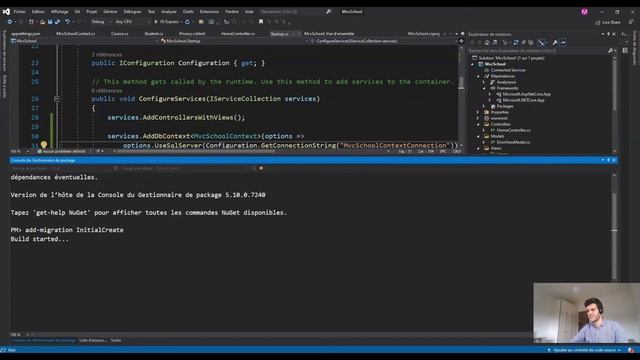Viewport: 640px width, 360px height.
Task: Click Preview selected items icon in Solution Explorer
Action: pyautogui.click(x=563, y=42)
